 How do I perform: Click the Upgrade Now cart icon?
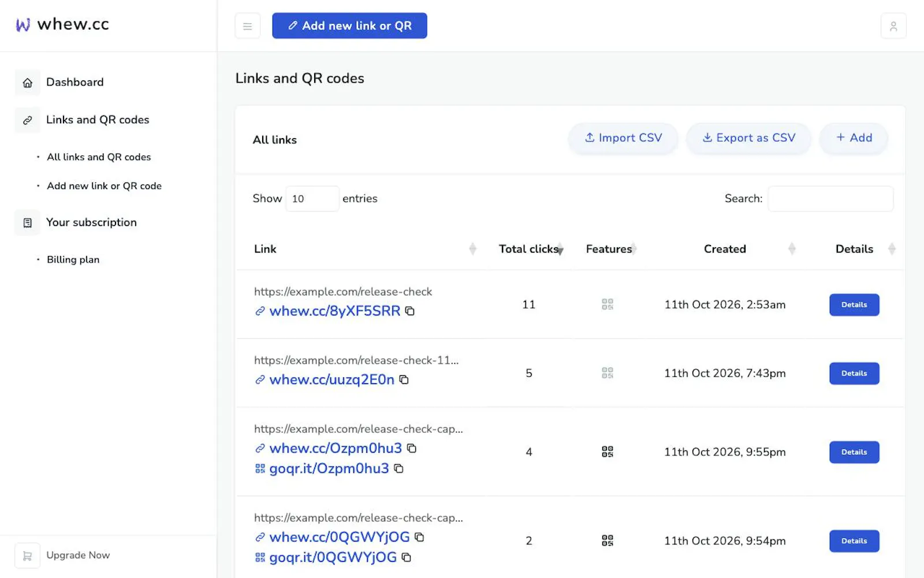point(27,555)
